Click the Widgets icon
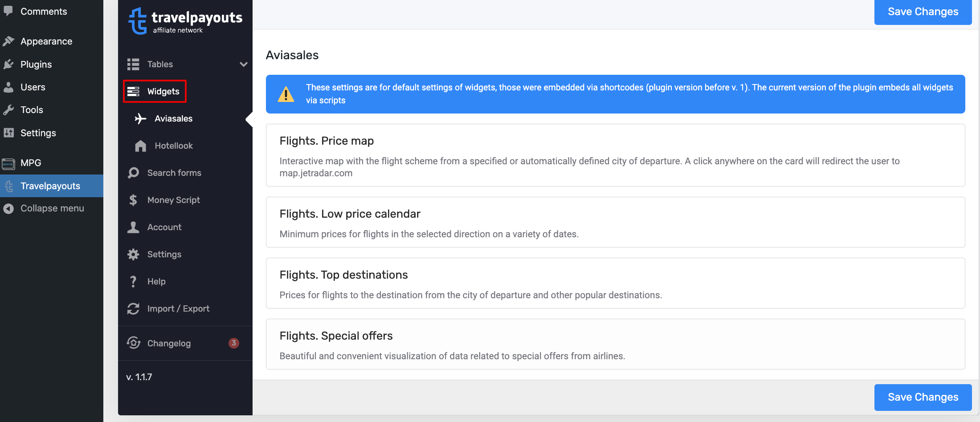980x422 pixels. (133, 91)
